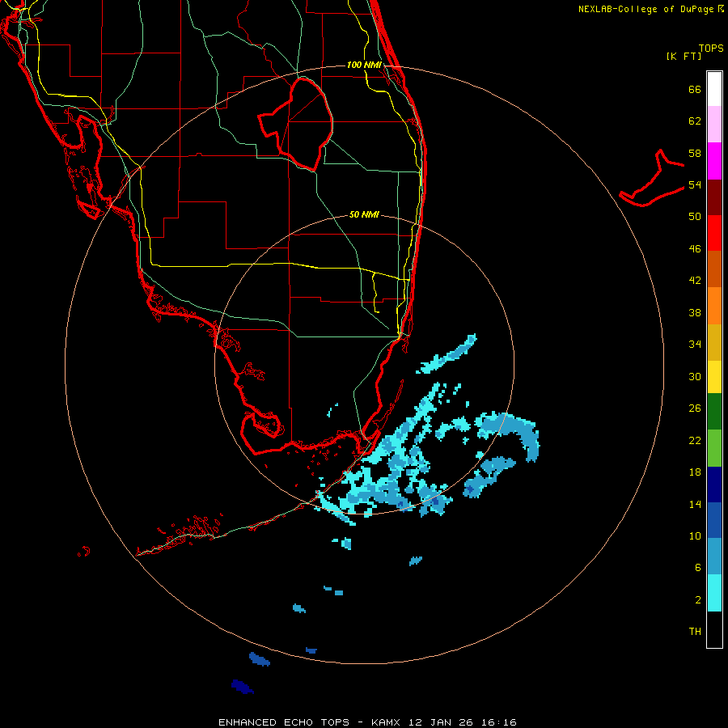This screenshot has height=728, width=728.
Task: Click the legend value 34
Action: click(695, 345)
